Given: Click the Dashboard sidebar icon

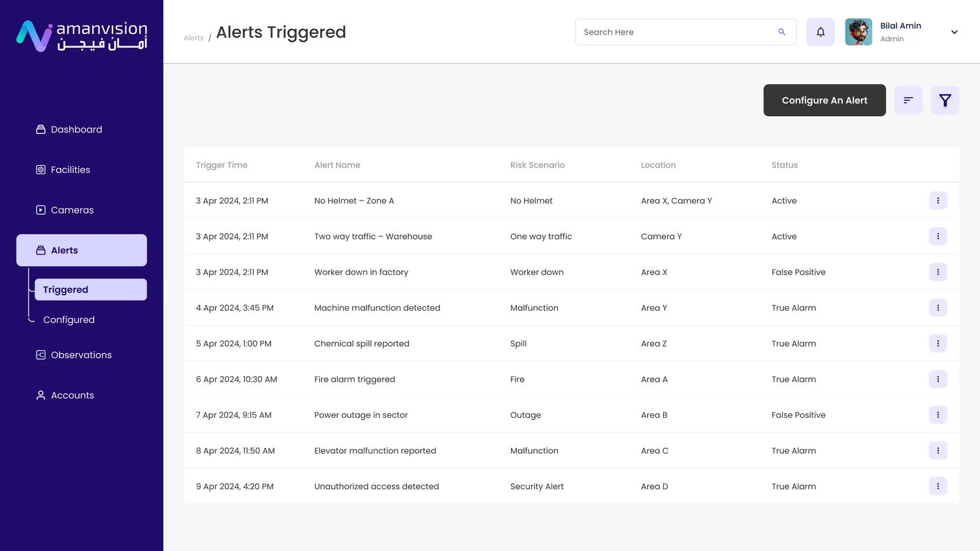Looking at the screenshot, I should [41, 129].
